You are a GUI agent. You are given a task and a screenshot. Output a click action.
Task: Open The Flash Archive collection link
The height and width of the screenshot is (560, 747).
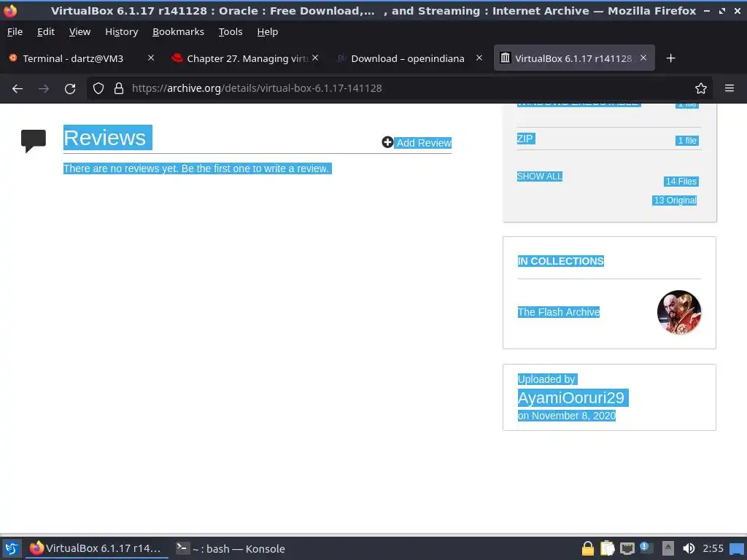coord(558,312)
